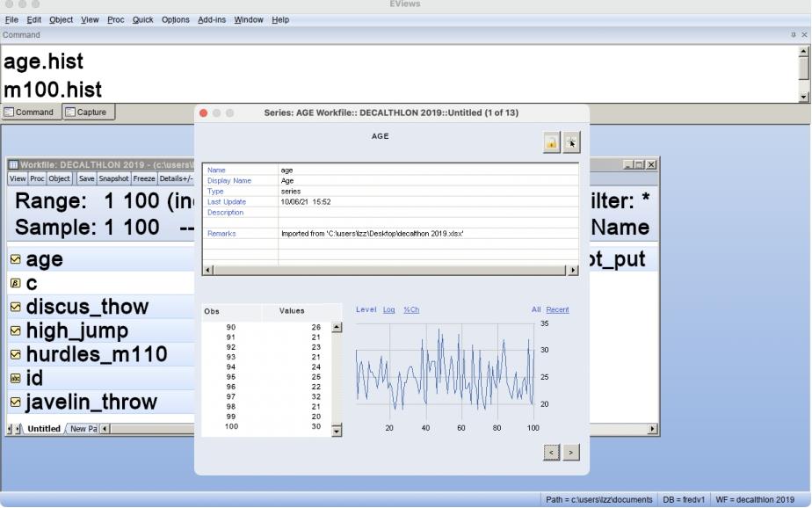The width and height of the screenshot is (812, 508).
Task: Click the lock icon in AGE series window
Action: tap(552, 143)
